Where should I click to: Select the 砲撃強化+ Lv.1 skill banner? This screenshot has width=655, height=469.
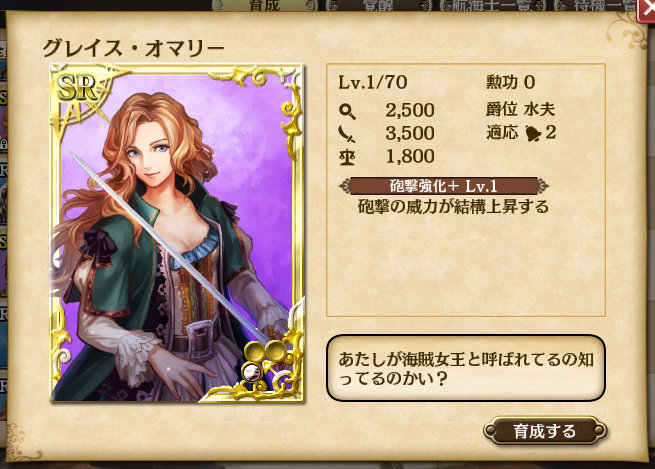[444, 186]
